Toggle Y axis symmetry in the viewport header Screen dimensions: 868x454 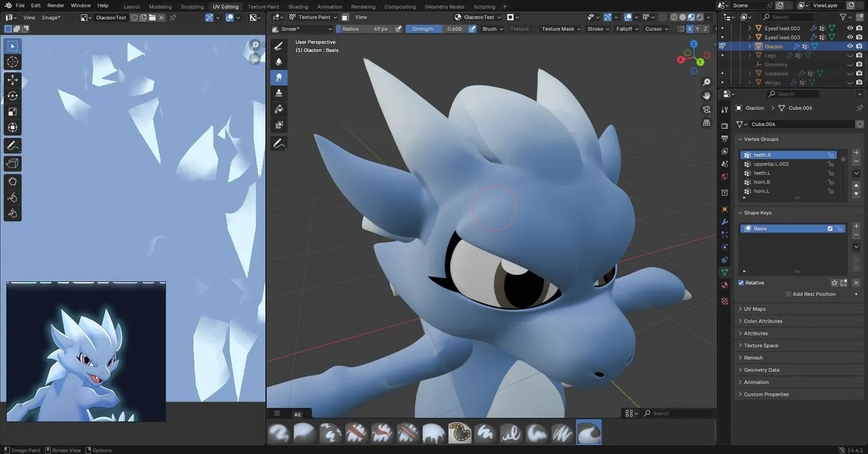coord(698,29)
